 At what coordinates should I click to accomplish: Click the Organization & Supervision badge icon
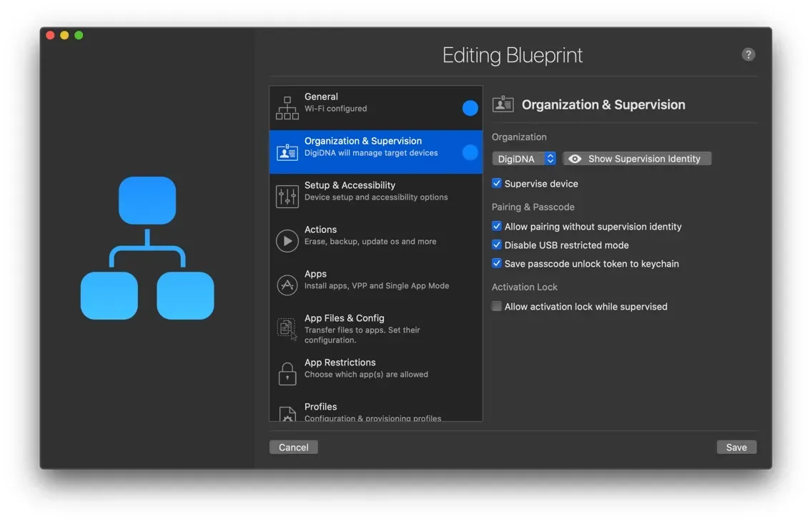click(x=287, y=152)
